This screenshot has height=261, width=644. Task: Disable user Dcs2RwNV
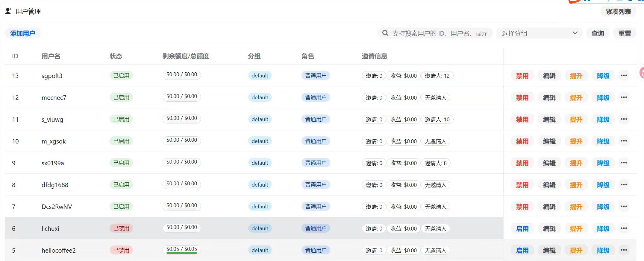click(x=522, y=207)
